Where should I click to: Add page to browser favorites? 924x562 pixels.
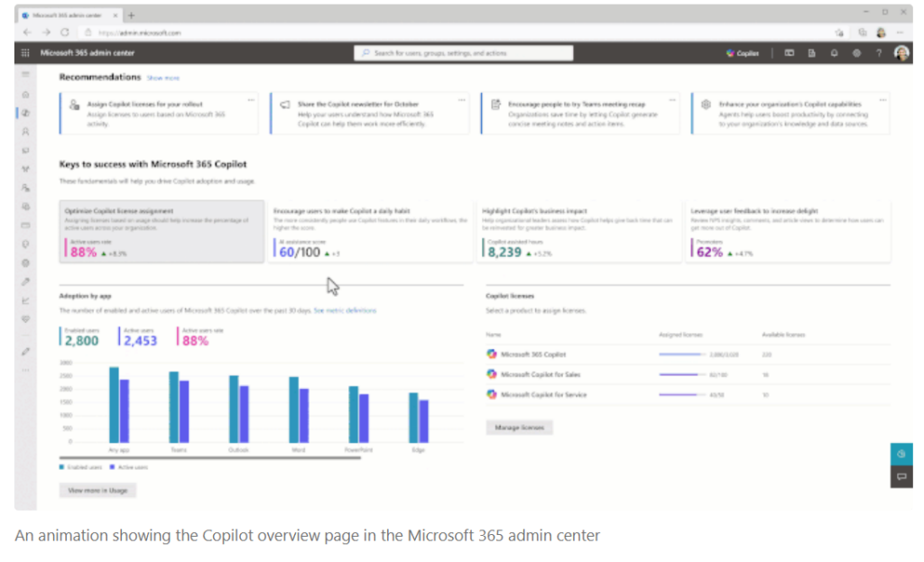click(839, 33)
